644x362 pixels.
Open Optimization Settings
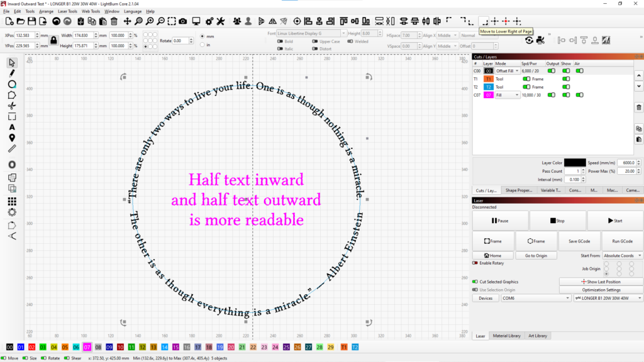click(601, 290)
